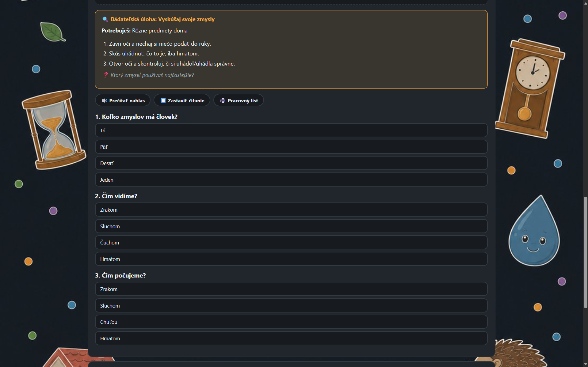Click the stop icon on Zastaviť čítanie
Screen dimensions: 588x367
[x=163, y=100]
